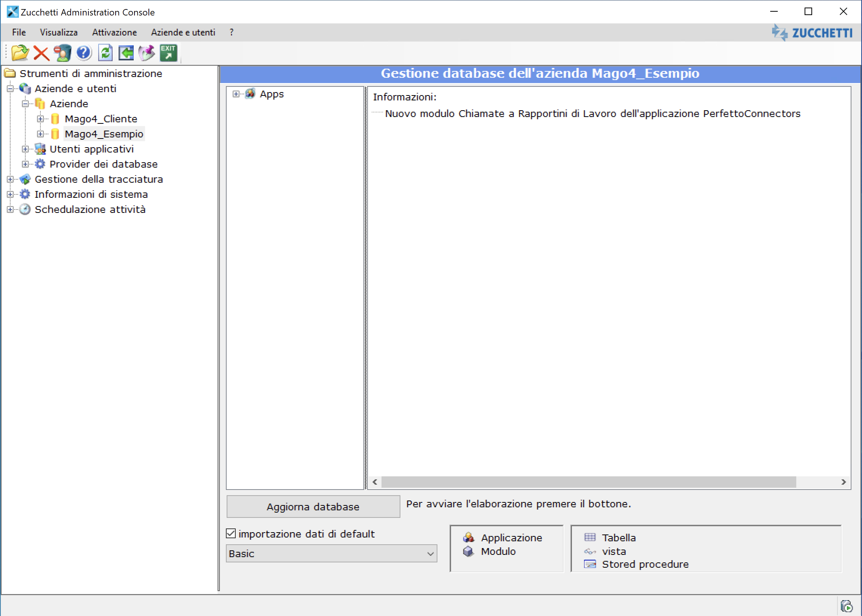Click the Stored procedure legend icon
This screenshot has width=862, height=616.
point(590,564)
